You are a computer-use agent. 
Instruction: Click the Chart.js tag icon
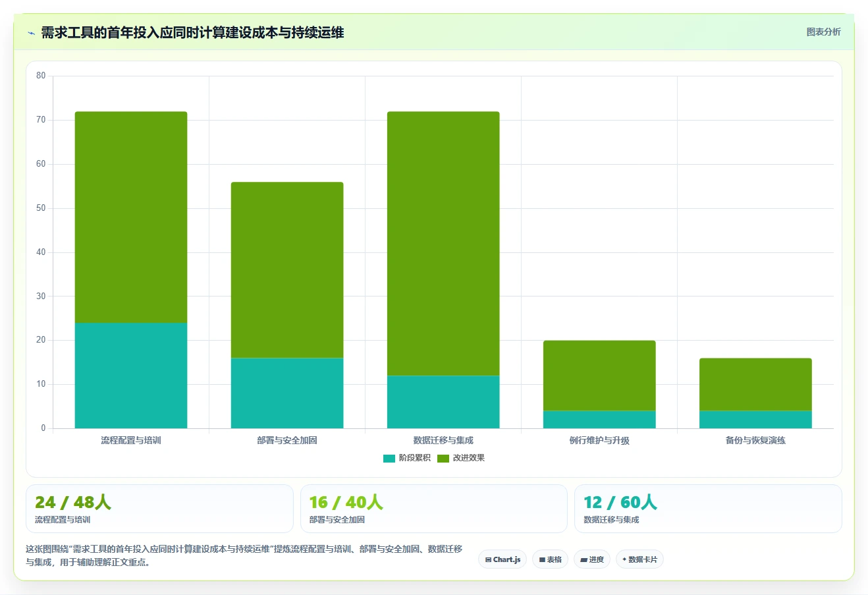click(x=488, y=559)
